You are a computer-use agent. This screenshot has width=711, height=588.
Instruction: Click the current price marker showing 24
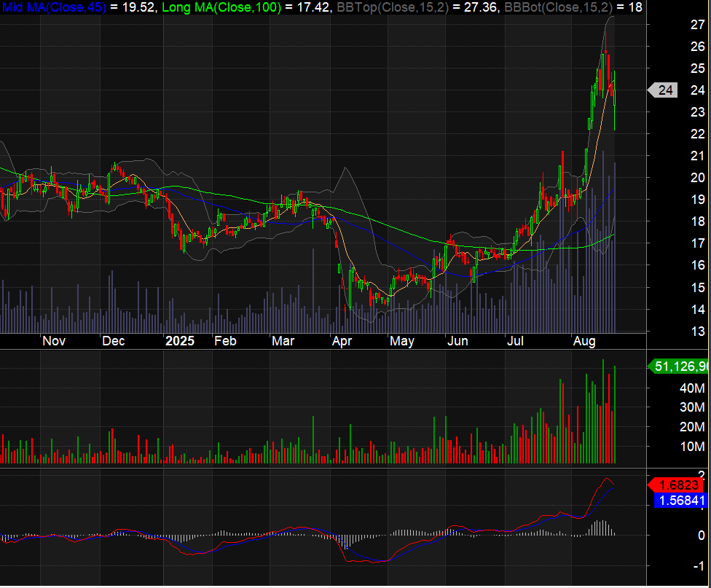pyautogui.click(x=665, y=90)
